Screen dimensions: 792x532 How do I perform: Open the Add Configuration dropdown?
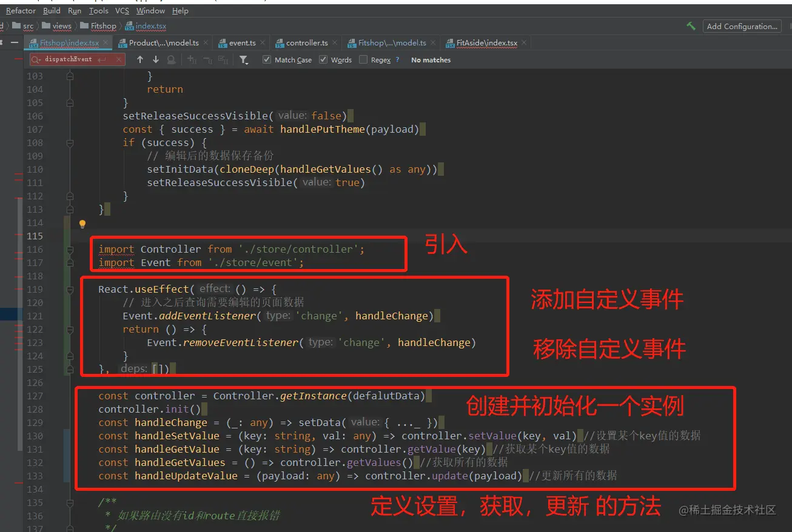pyautogui.click(x=742, y=26)
